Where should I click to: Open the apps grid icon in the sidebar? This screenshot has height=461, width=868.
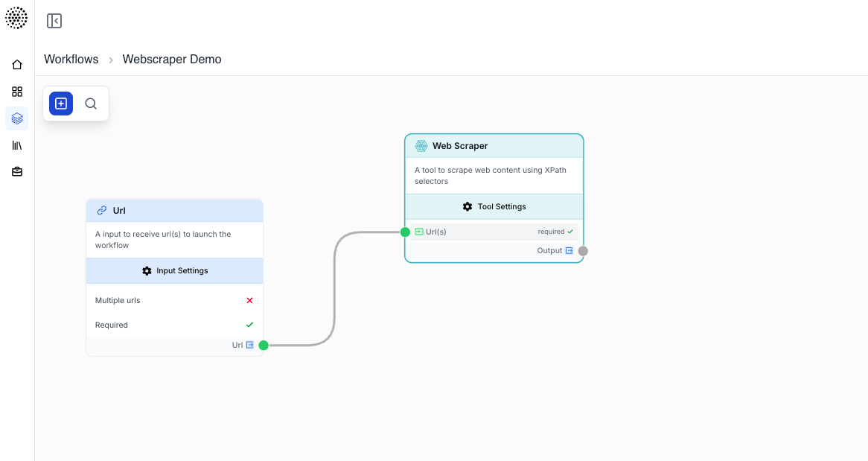click(16, 91)
